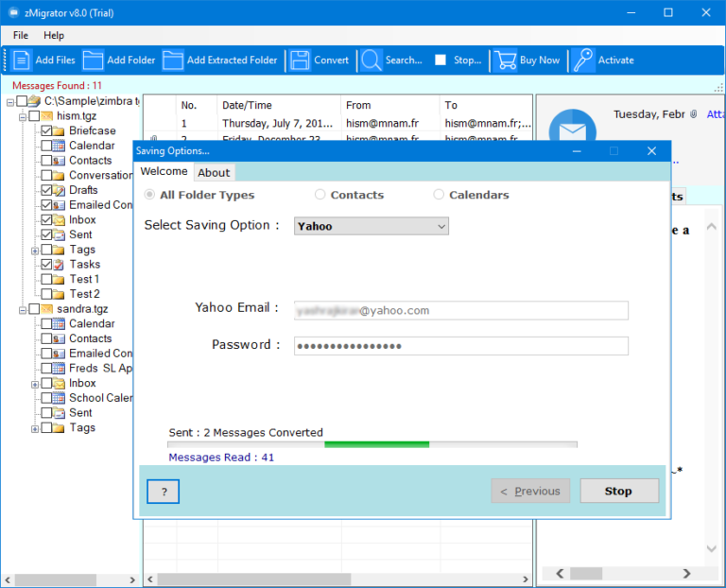Click the sandra.tgz mailbox icon
The width and height of the screenshot is (726, 588).
click(x=46, y=309)
